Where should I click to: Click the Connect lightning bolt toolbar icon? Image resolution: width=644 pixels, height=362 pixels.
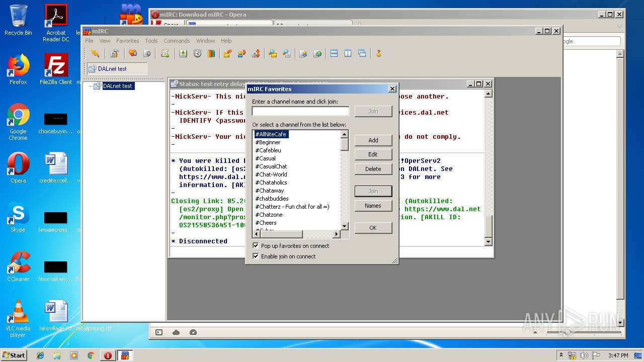95,53
